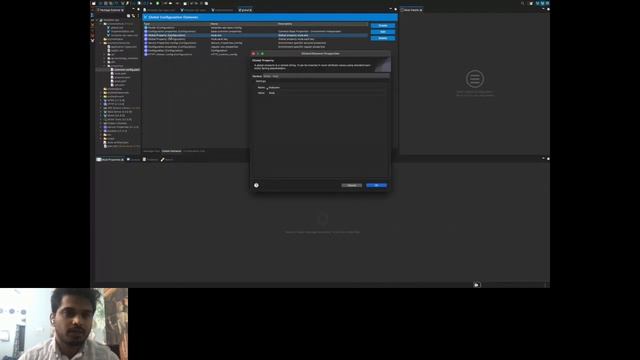Image resolution: width=640 pixels, height=360 pixels.
Task: Select the Secure Properties Config row
Action: [256, 43]
